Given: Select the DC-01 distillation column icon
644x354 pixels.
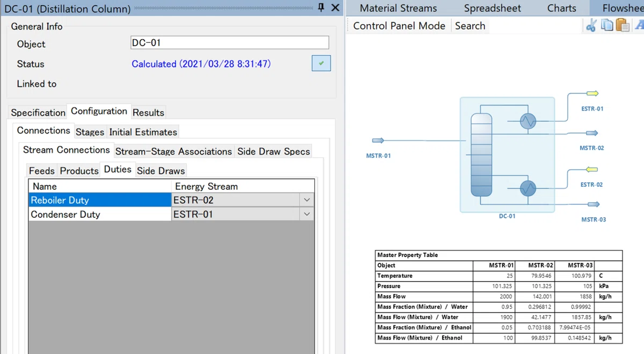Looking at the screenshot, I should coord(507,154).
